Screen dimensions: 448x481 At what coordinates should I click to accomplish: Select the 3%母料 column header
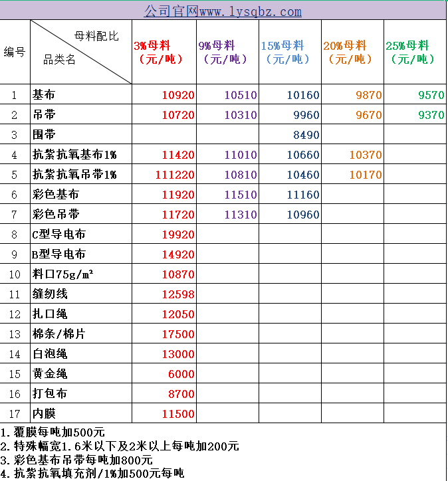(x=164, y=52)
